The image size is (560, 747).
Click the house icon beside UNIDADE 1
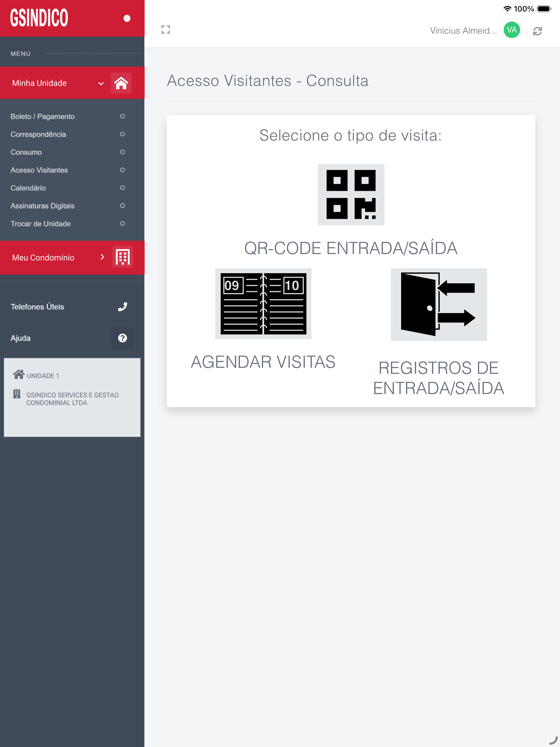coord(19,374)
